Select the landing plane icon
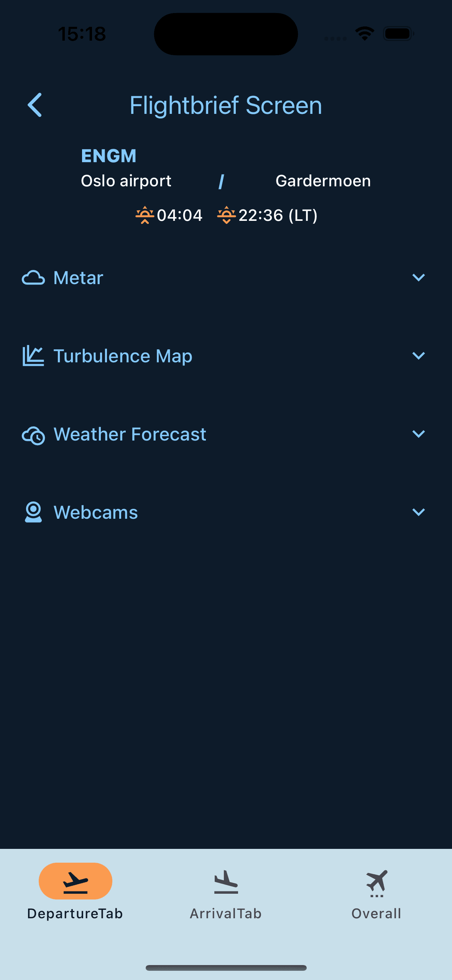This screenshot has height=980, width=452. click(x=226, y=882)
